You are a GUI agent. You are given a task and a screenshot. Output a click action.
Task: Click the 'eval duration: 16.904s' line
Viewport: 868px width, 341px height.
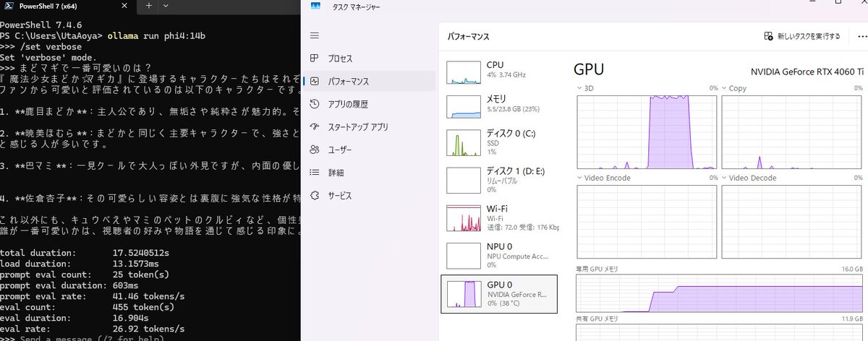coord(75,318)
